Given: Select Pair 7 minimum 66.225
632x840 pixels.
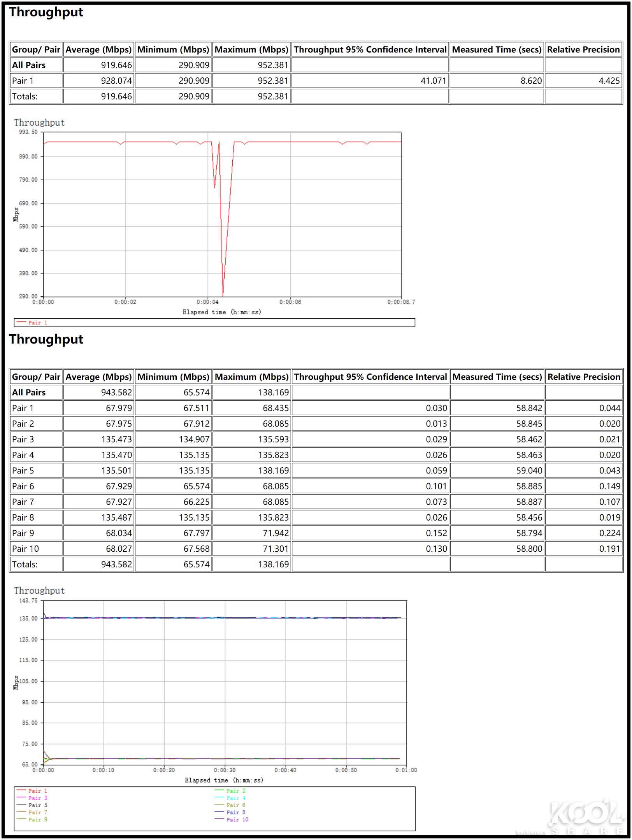Looking at the screenshot, I should (197, 502).
